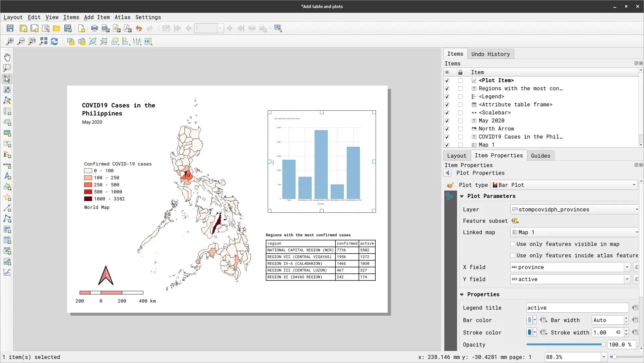Switch to the Undo History tab

click(491, 54)
